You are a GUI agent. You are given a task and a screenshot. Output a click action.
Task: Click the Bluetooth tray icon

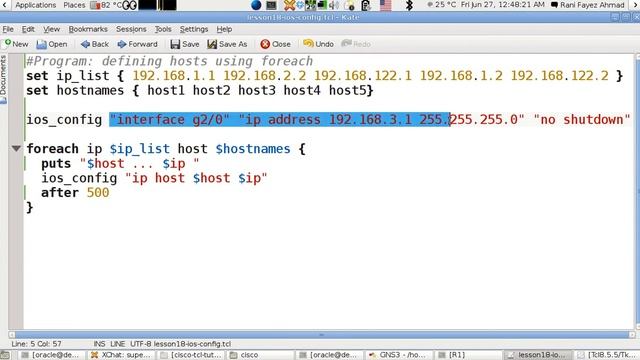pyautogui.click(x=409, y=5)
